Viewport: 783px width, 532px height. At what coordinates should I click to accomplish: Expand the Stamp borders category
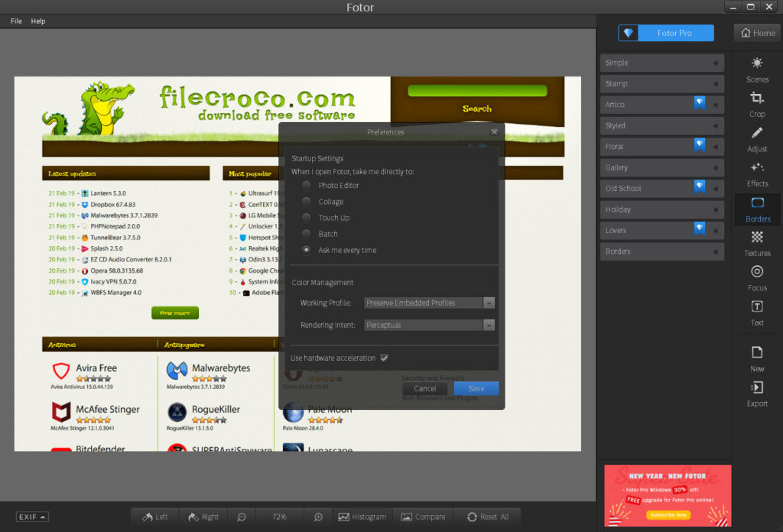click(x=662, y=84)
